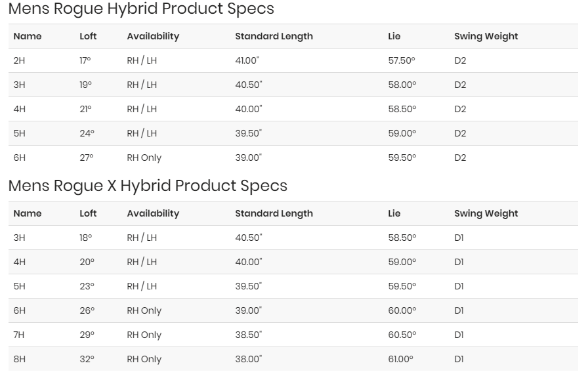The height and width of the screenshot is (378, 588).
Task: Click the 38.50" standard length cell
Action: 249,335
